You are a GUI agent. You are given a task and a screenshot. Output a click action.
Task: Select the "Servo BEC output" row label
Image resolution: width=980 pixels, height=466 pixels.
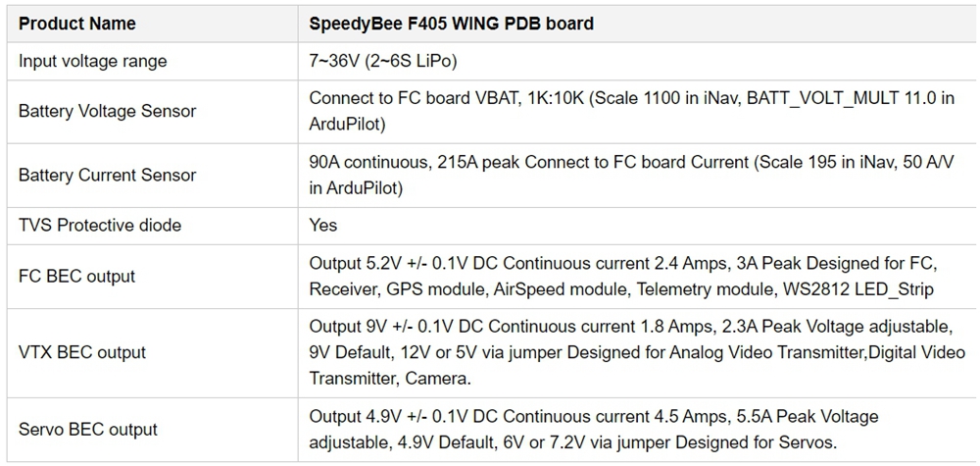point(88,429)
